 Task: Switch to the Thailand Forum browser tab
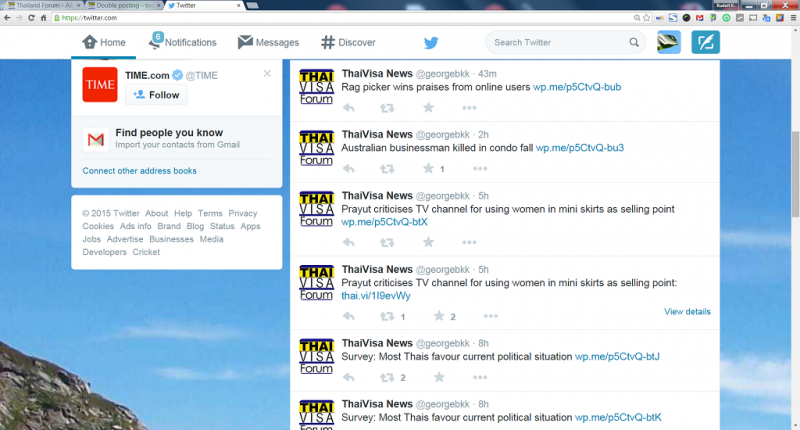pyautogui.click(x=42, y=5)
